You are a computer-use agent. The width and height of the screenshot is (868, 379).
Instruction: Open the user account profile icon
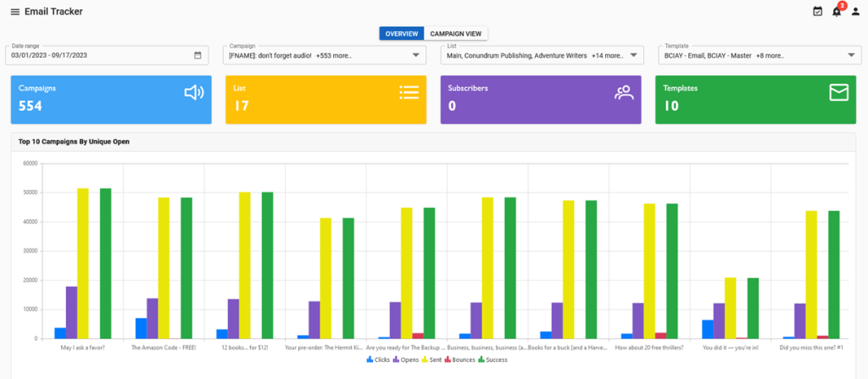tap(855, 12)
